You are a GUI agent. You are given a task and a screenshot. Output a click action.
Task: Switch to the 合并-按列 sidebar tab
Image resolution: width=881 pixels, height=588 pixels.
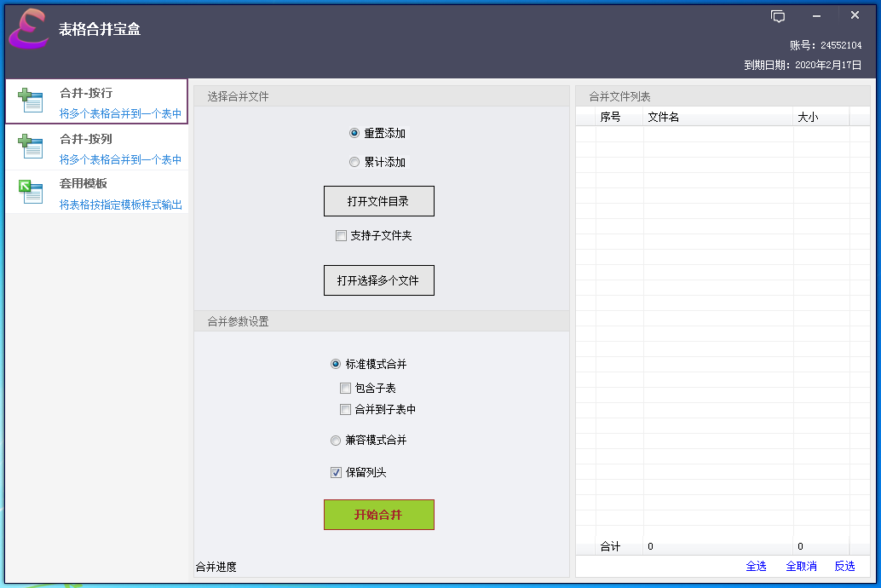96,147
